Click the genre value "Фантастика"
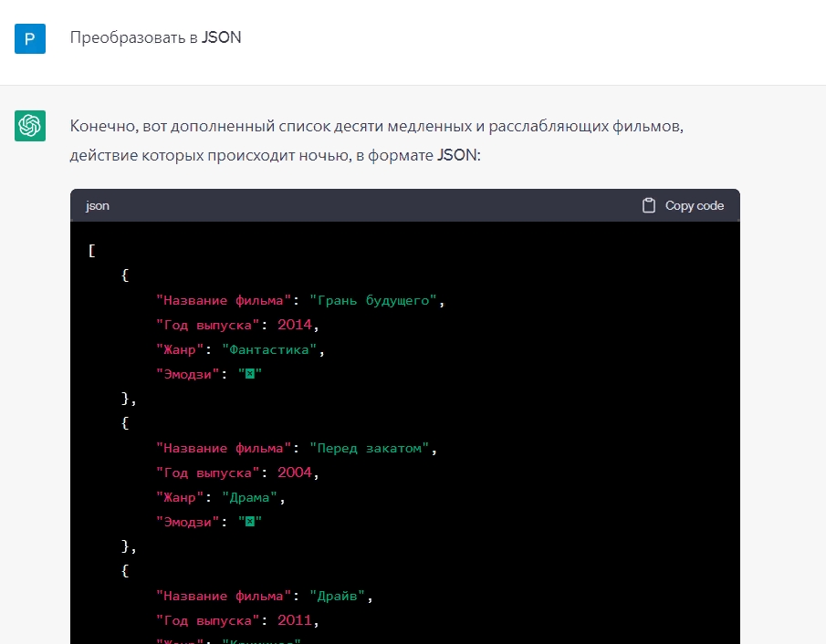Viewport: 826px width, 644px height. click(x=269, y=349)
